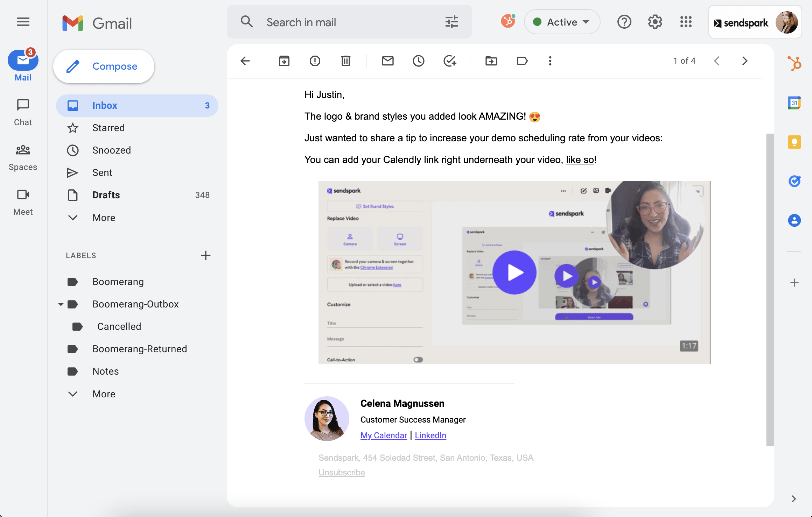Viewport: 812px width, 517px height.
Task: Open Settings gear
Action: (x=655, y=22)
